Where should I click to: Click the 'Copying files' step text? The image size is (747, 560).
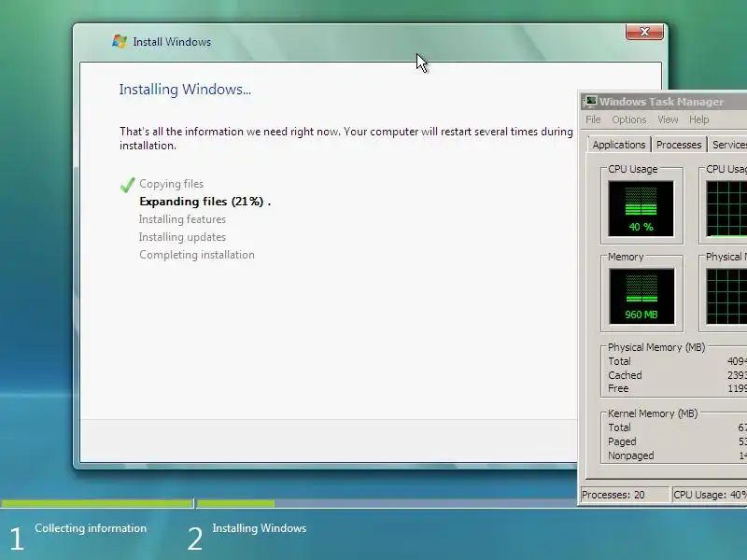[172, 184]
